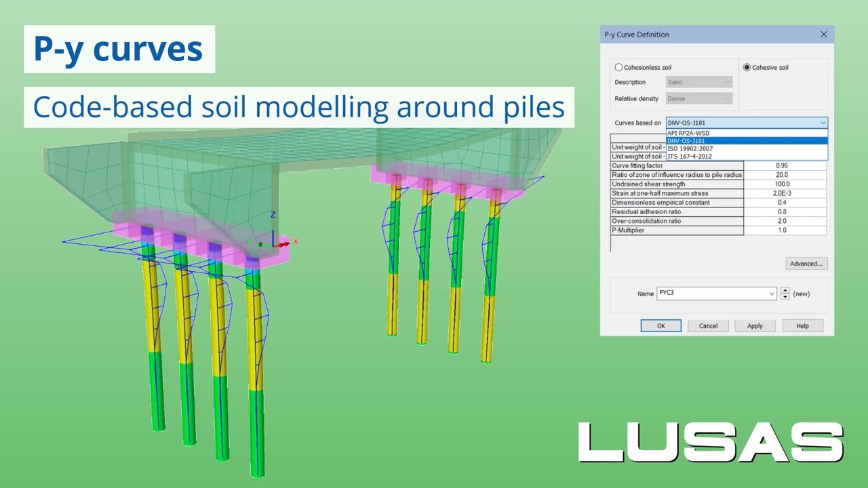Edit Dimensionless empirical constant value 0.4
The height and width of the screenshot is (488, 868).
[785, 203]
